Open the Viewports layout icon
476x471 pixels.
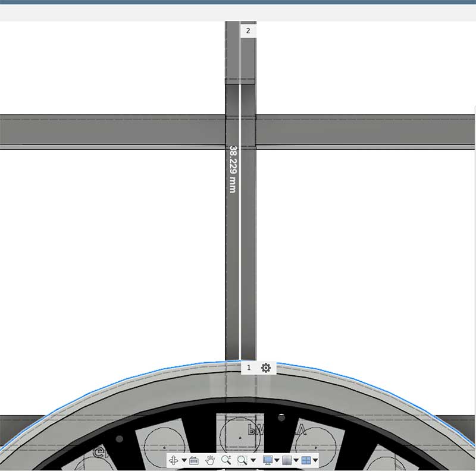pyautogui.click(x=306, y=460)
